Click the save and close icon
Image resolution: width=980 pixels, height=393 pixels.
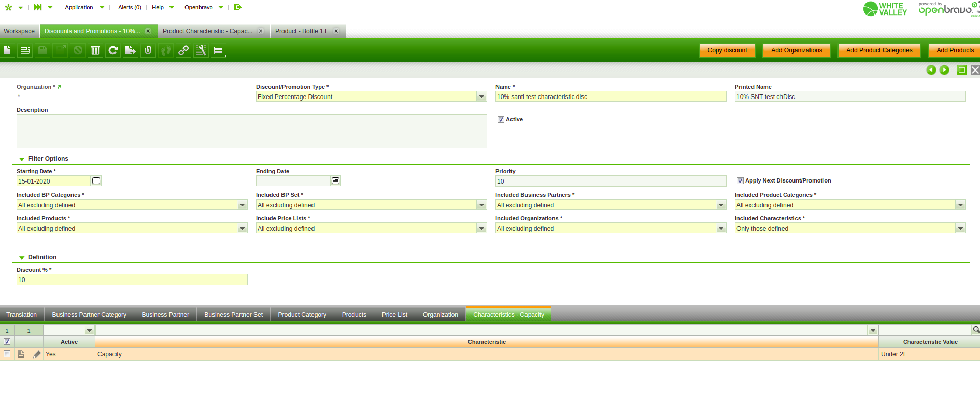click(60, 50)
